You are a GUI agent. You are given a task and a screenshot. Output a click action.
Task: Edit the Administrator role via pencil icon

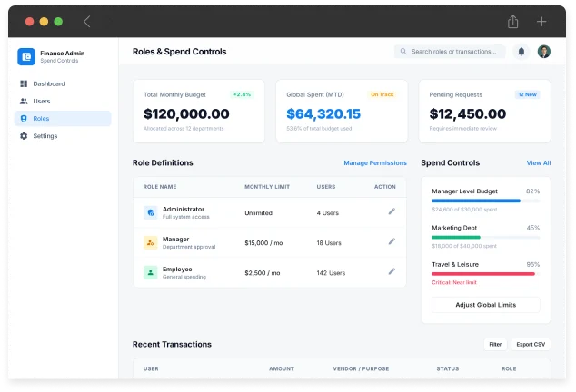coord(392,211)
